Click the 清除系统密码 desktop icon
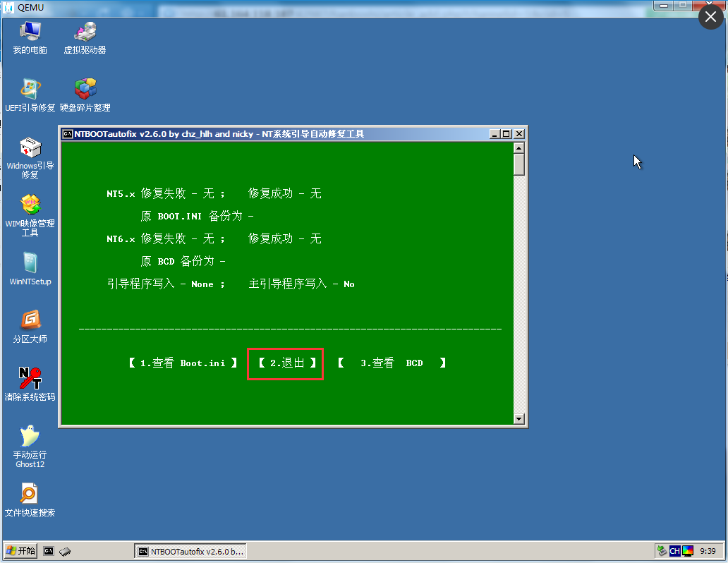The height and width of the screenshot is (563, 728). tap(30, 380)
